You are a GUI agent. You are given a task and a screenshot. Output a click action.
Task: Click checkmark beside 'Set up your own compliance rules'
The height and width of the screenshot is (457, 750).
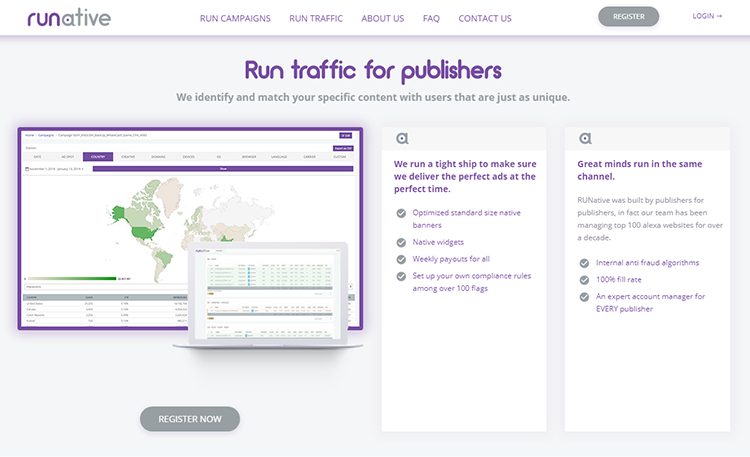[401, 276]
